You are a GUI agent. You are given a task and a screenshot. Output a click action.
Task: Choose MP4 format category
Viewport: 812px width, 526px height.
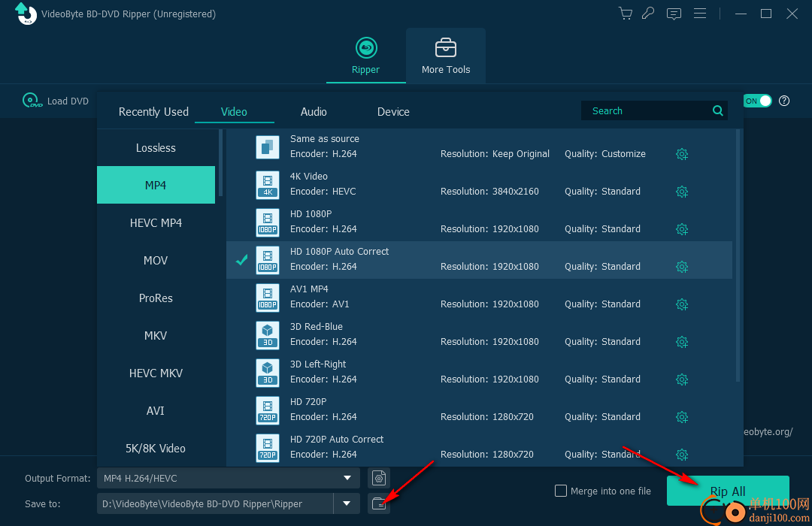[156, 185]
